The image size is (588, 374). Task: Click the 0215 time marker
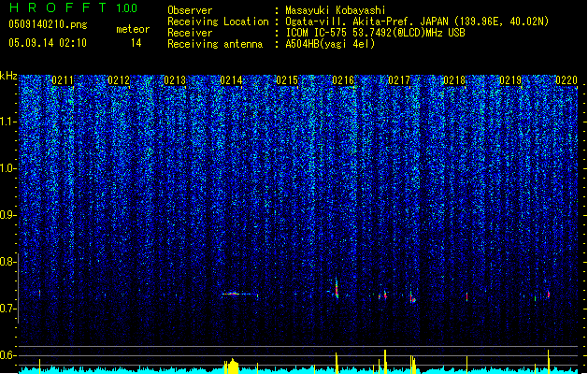(x=287, y=80)
